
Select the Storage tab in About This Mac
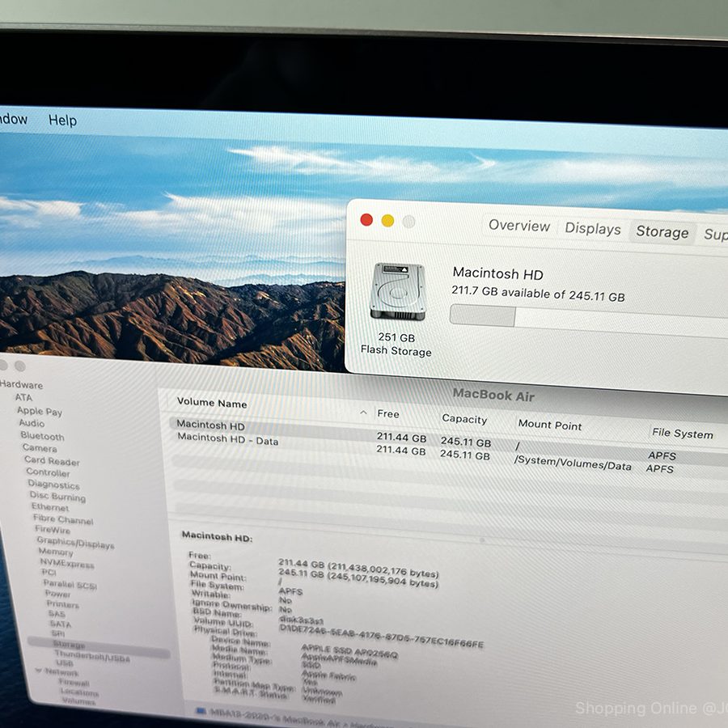click(662, 231)
